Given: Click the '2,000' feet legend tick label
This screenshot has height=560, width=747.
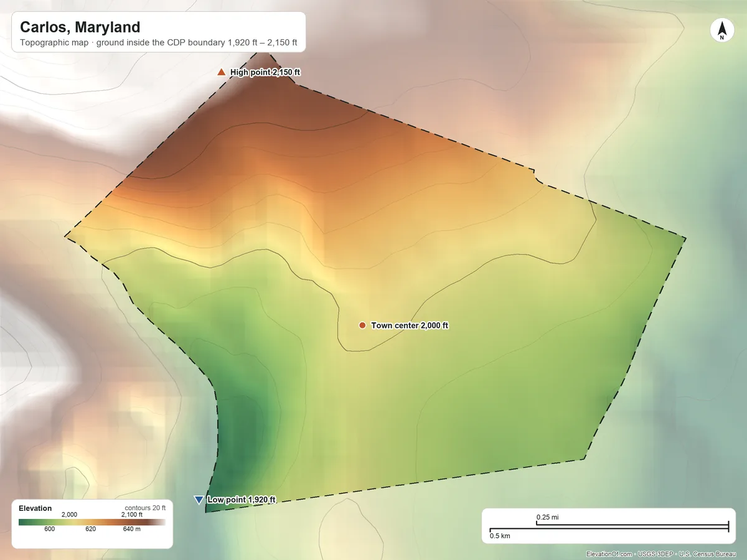Looking at the screenshot, I should pos(69,515).
